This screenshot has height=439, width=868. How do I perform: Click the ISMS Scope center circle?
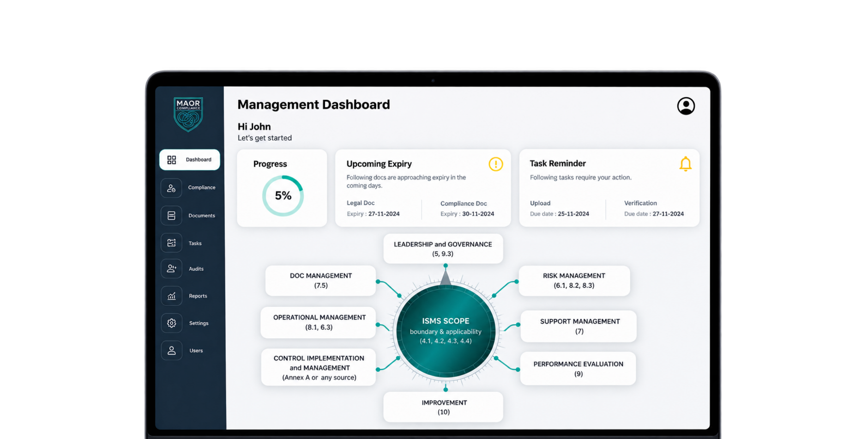[x=446, y=331]
